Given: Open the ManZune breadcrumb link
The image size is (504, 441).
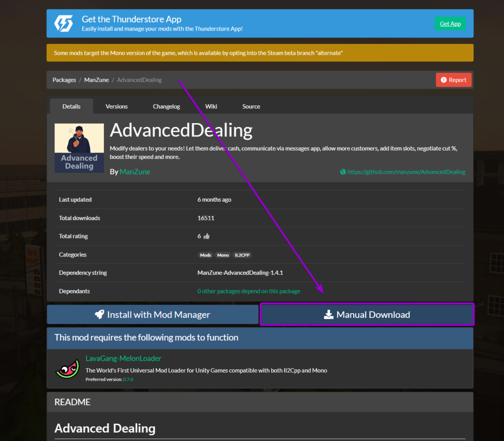Looking at the screenshot, I should [96, 80].
